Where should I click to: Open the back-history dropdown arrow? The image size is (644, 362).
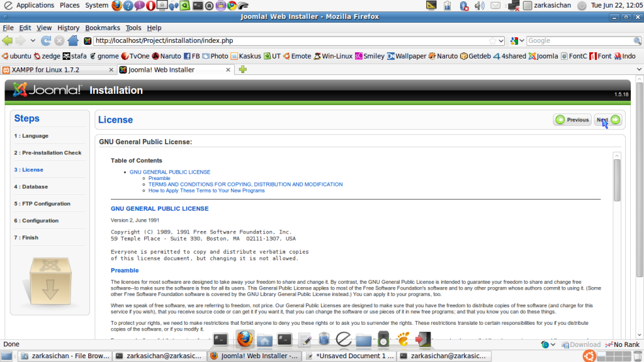pos(33,41)
